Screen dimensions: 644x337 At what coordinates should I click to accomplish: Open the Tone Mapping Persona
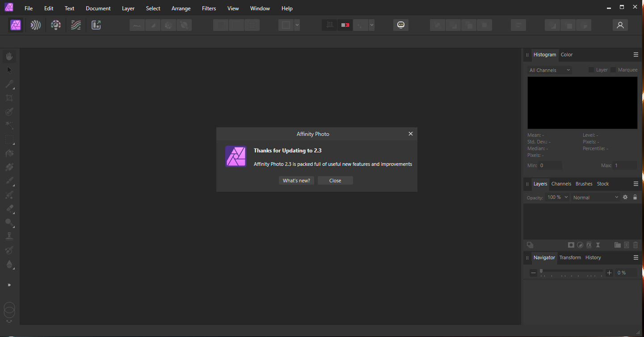coord(76,25)
